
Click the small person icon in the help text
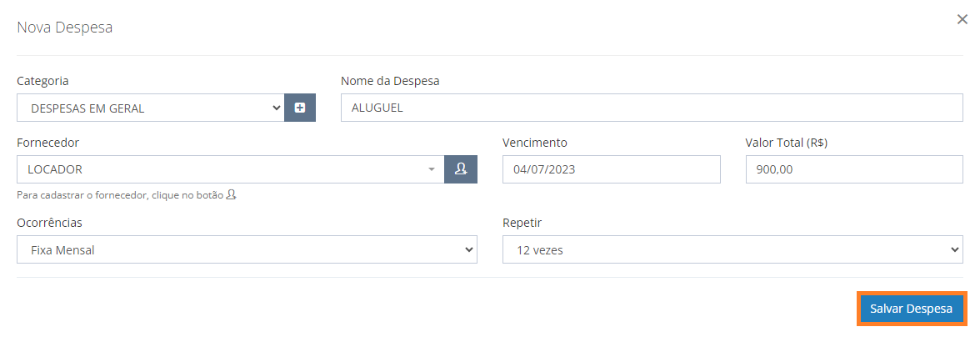coord(232,194)
